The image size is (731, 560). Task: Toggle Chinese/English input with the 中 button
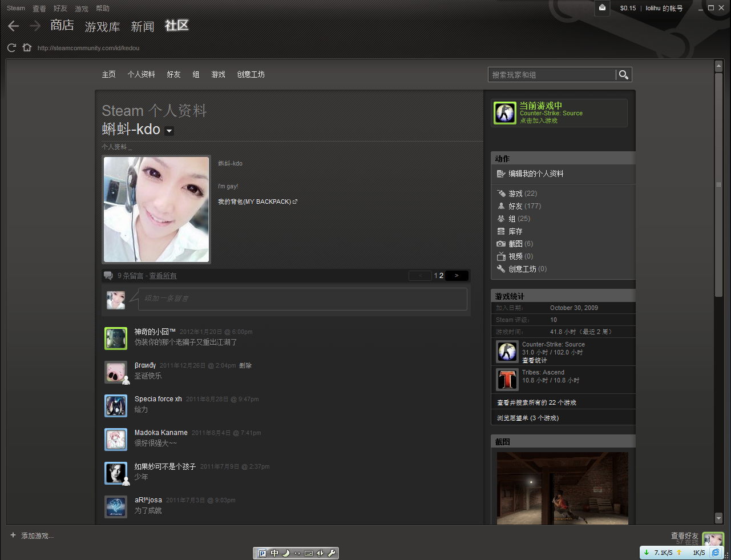[274, 553]
